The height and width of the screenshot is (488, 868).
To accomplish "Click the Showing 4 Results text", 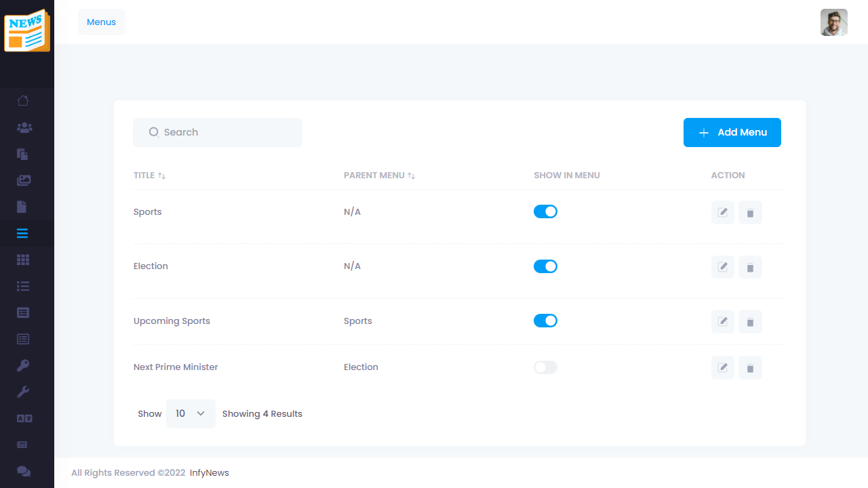I will pyautogui.click(x=262, y=413).
